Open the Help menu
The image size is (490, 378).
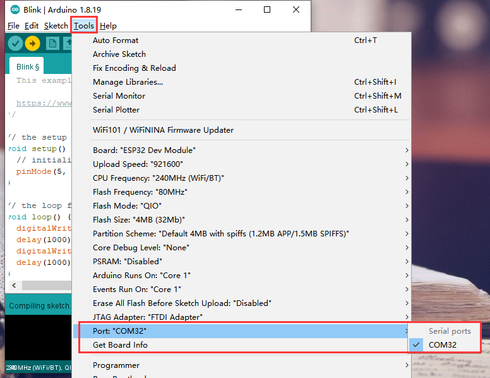pyautogui.click(x=108, y=26)
